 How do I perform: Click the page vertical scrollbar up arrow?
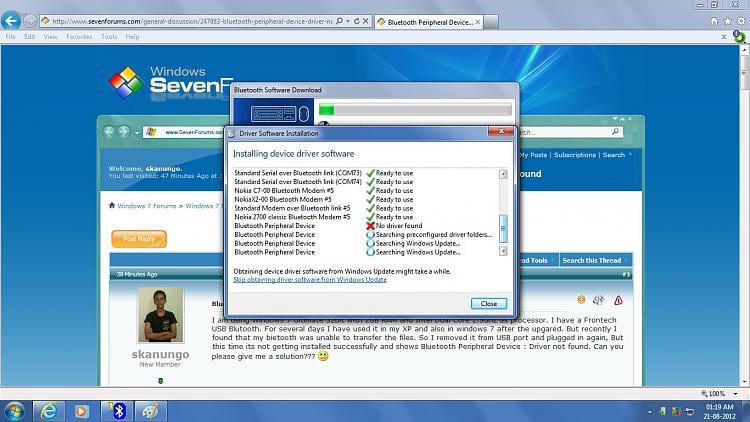pyautogui.click(x=744, y=49)
